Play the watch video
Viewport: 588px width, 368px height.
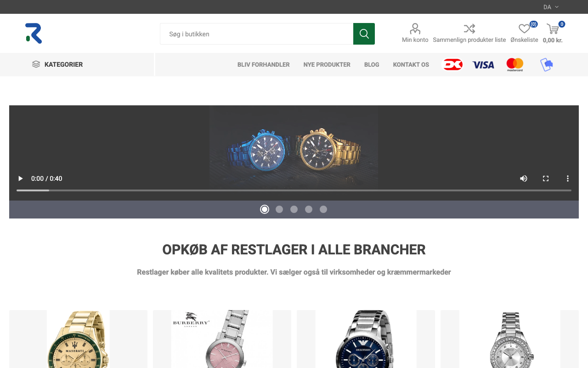[20, 178]
